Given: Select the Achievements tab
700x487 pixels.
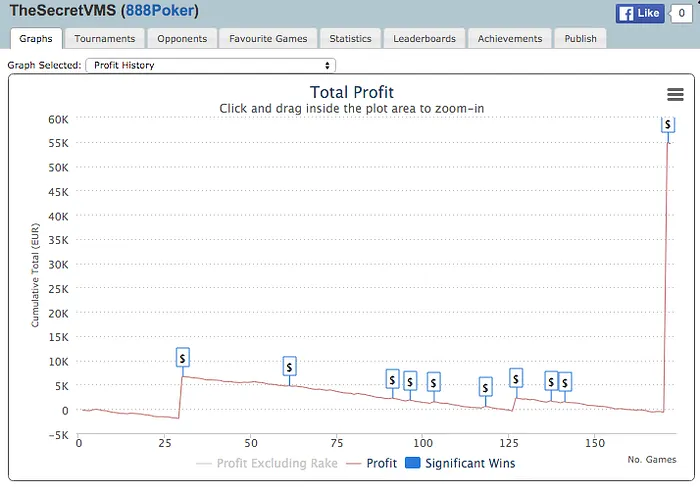Looking at the screenshot, I should click(x=510, y=39).
